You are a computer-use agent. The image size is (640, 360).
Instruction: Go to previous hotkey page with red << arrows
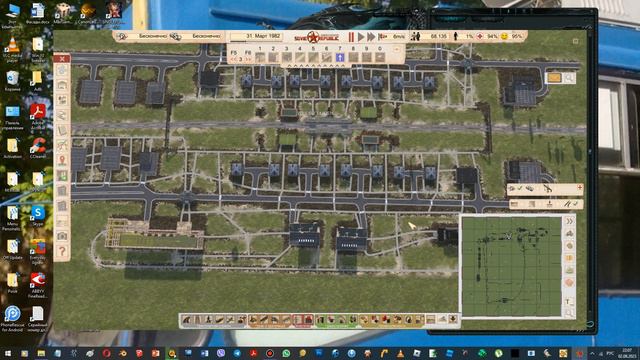coord(233,59)
